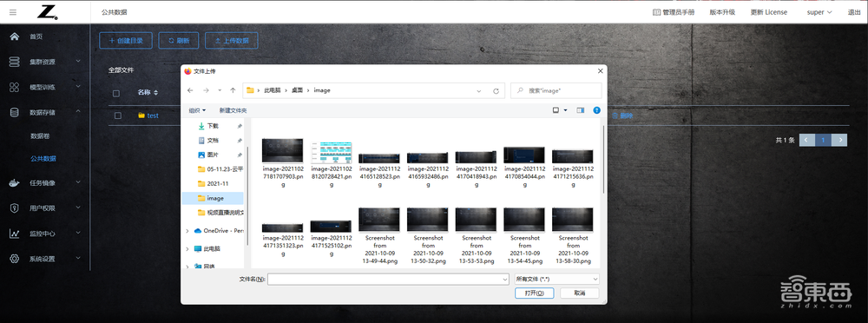
Task: Expand the 系统设置 sidebar chevron
Action: (78, 258)
